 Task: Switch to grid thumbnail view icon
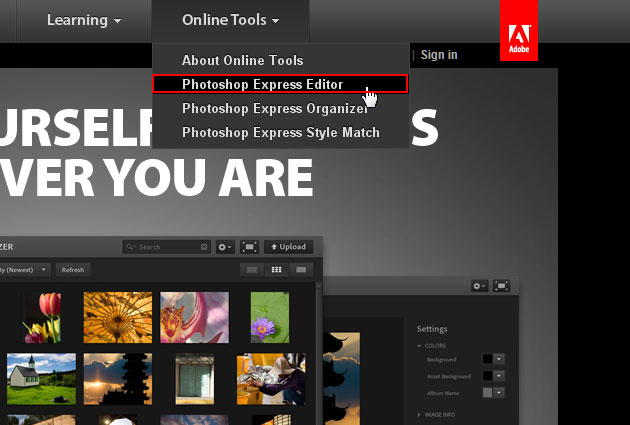pyautogui.click(x=276, y=270)
